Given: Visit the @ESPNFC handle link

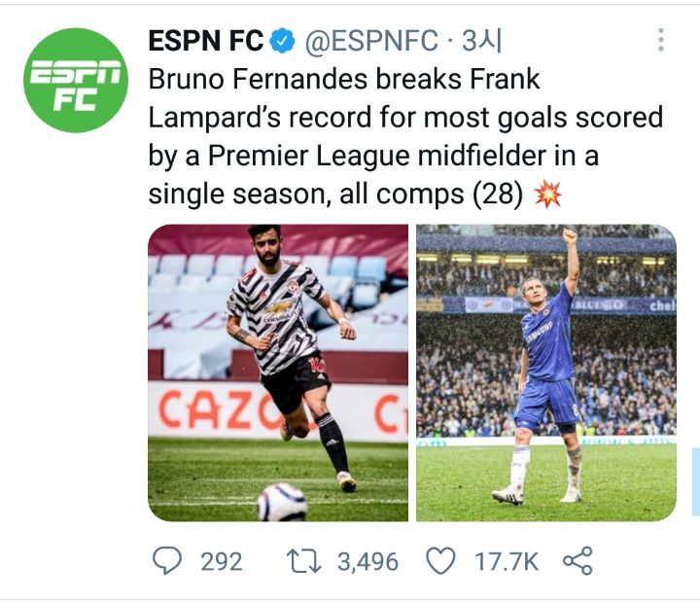Looking at the screenshot, I should [375, 41].
